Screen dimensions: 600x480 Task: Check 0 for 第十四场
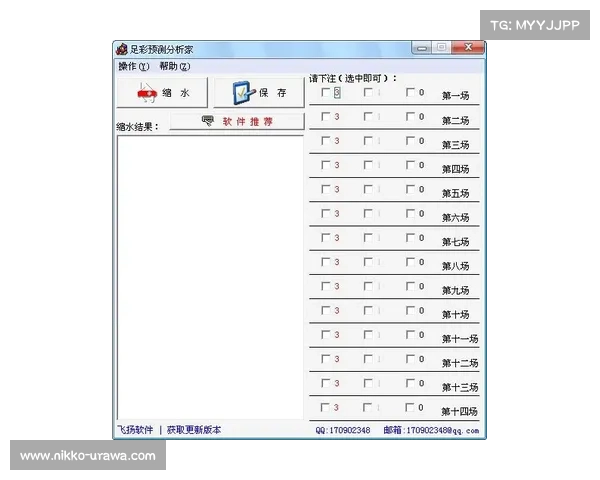[x=409, y=407]
